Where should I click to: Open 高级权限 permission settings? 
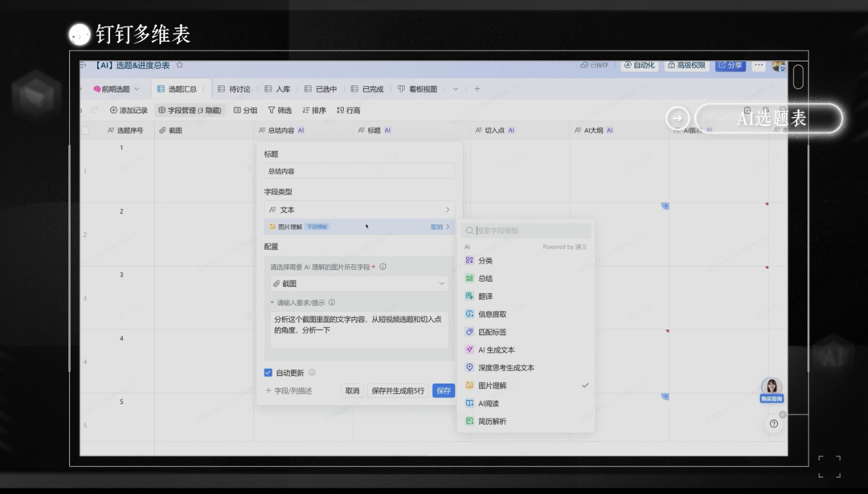[x=686, y=65]
